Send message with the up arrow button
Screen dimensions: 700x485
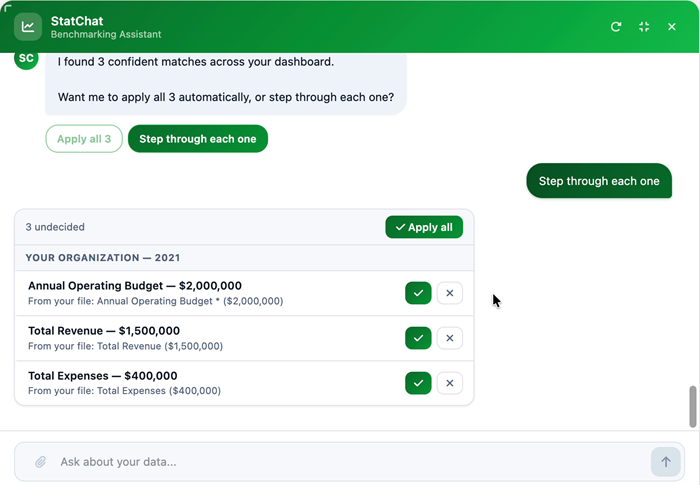click(666, 462)
